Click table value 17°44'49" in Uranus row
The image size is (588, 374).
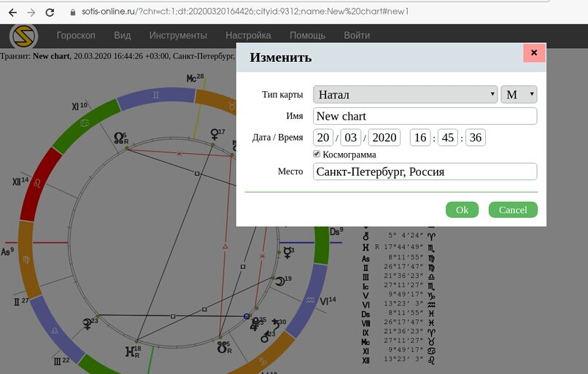(x=403, y=246)
